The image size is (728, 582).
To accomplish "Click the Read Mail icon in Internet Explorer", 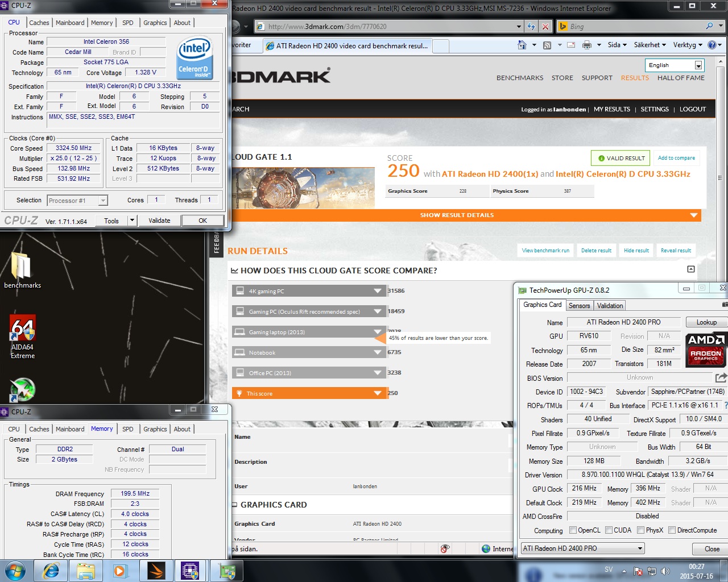I will tap(571, 45).
